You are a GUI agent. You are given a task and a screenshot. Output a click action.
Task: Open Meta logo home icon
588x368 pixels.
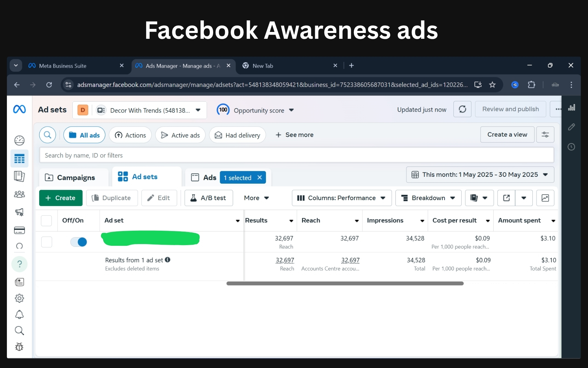19,109
